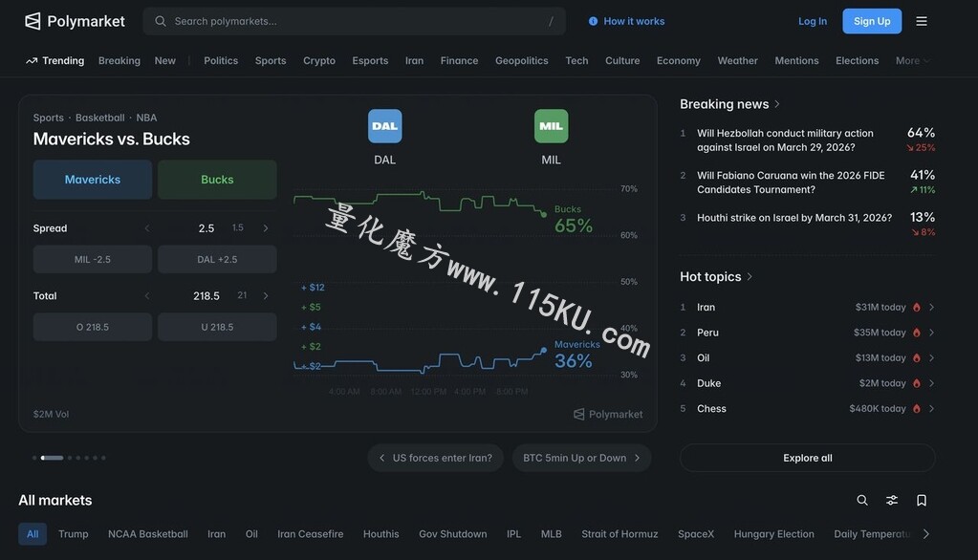Viewport: 978px width, 560px height.
Task: Pick the Bucks outcome button
Action: tap(217, 180)
